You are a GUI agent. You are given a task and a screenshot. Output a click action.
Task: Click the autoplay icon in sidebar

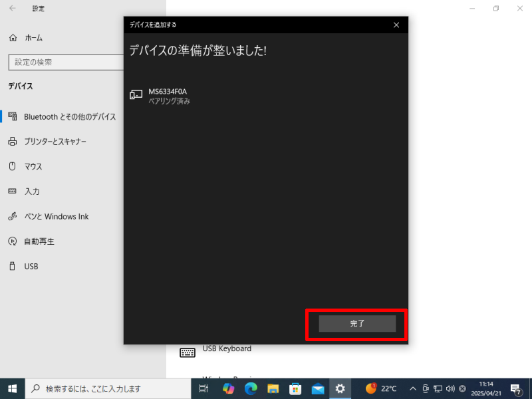[13, 241]
